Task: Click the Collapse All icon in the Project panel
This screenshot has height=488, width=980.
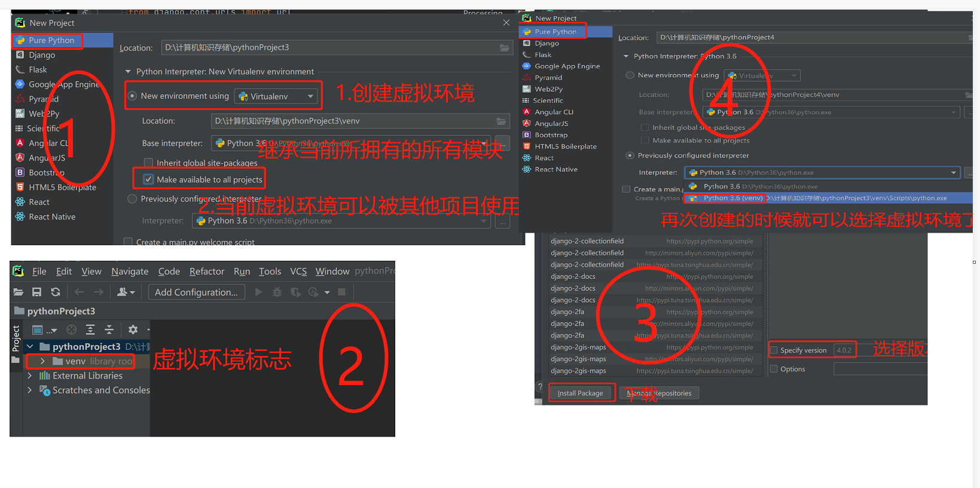Action: point(109,330)
